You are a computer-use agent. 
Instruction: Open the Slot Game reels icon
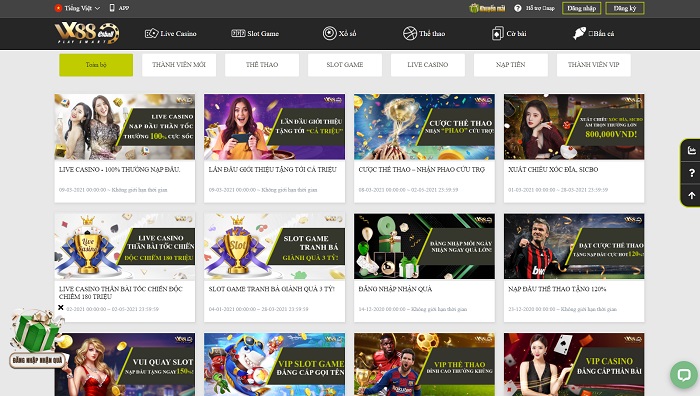click(238, 33)
